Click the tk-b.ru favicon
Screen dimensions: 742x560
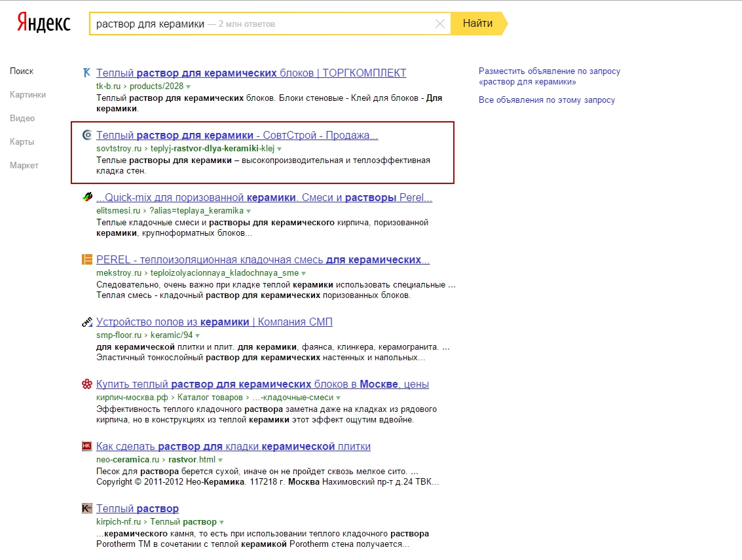86,73
